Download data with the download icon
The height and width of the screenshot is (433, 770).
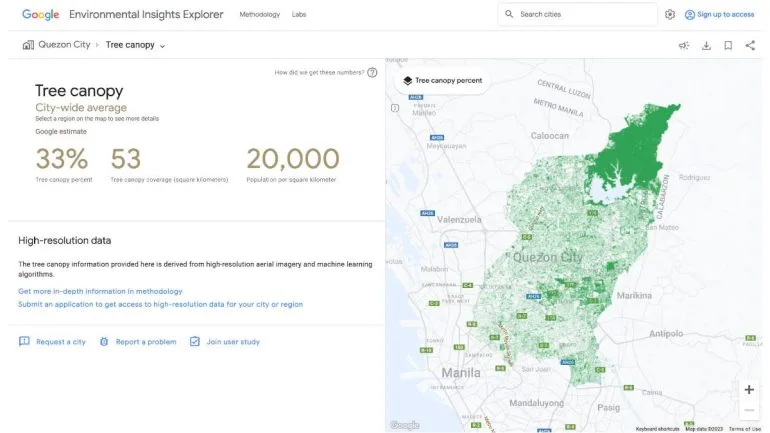[706, 46]
